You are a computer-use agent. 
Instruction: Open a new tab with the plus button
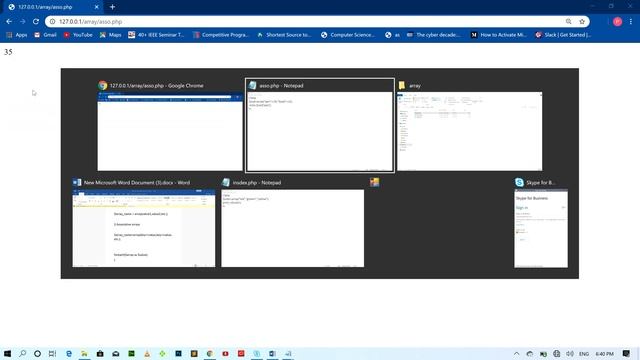point(112,7)
